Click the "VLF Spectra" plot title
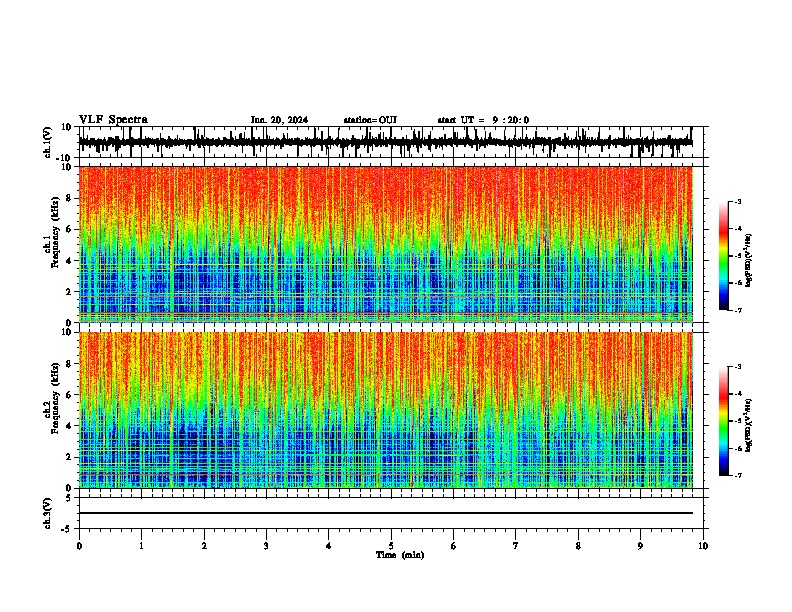The width and height of the screenshot is (792, 612). pos(113,120)
